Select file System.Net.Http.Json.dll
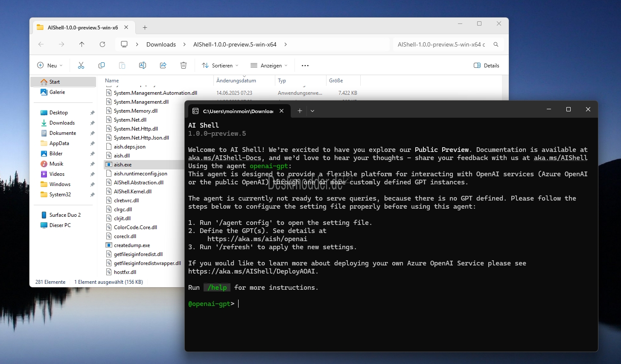621x364 pixels. coord(141,138)
